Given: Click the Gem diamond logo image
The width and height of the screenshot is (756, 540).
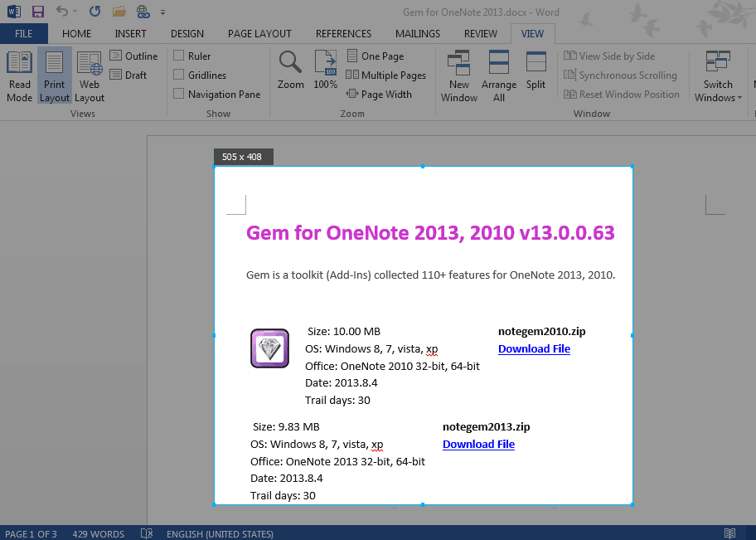Looking at the screenshot, I should (x=269, y=348).
